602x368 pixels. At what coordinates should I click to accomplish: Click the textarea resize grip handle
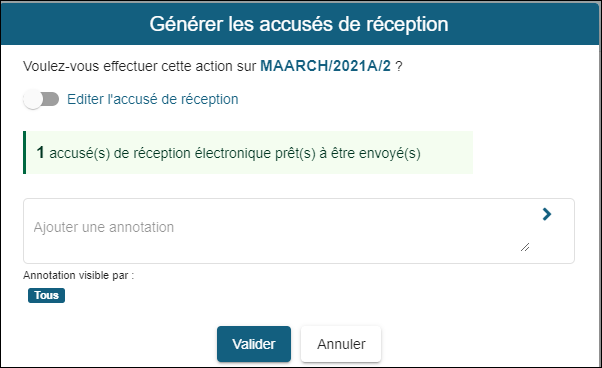[x=525, y=247]
